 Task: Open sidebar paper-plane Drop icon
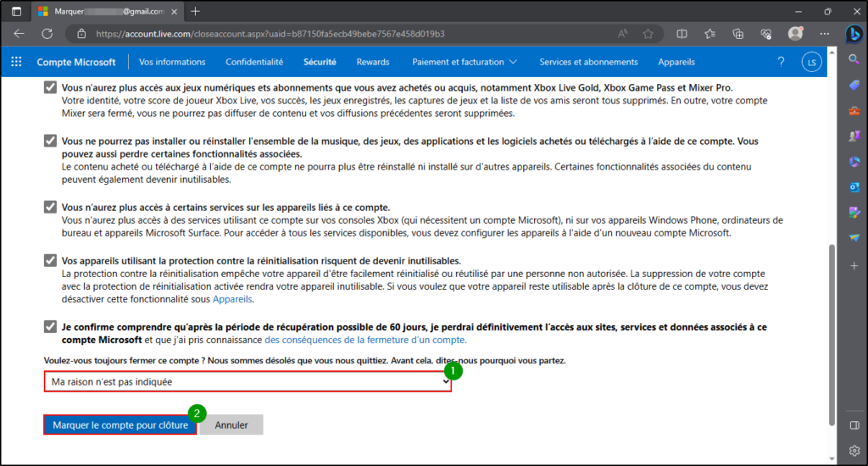(x=854, y=238)
